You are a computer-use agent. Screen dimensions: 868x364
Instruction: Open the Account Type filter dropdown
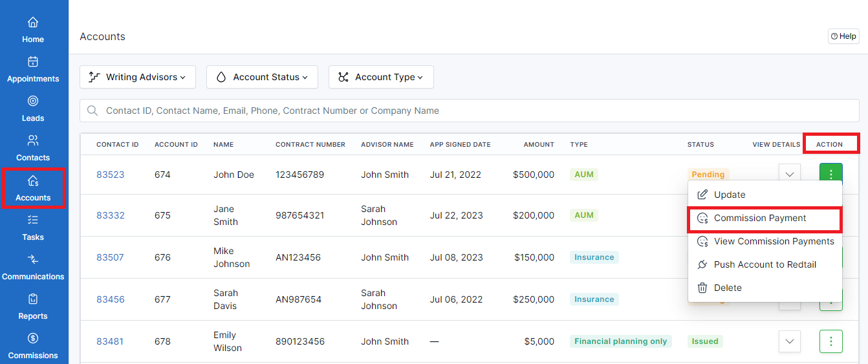point(381,77)
